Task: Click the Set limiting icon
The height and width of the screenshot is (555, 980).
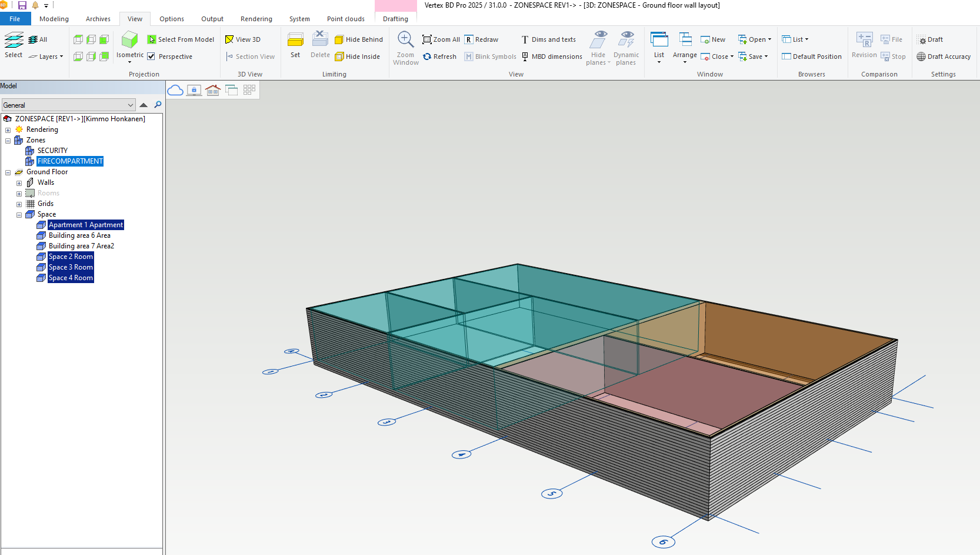Action: pos(295,40)
